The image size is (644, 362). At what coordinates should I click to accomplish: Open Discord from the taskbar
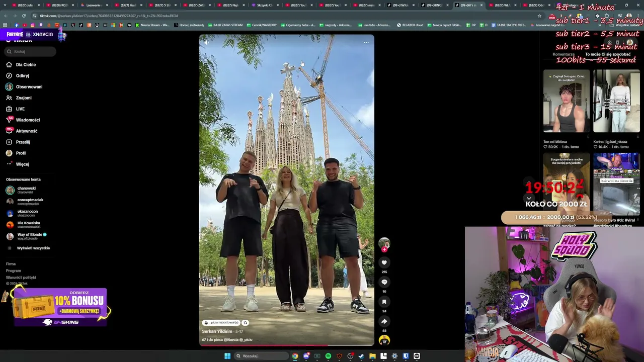pos(306,356)
